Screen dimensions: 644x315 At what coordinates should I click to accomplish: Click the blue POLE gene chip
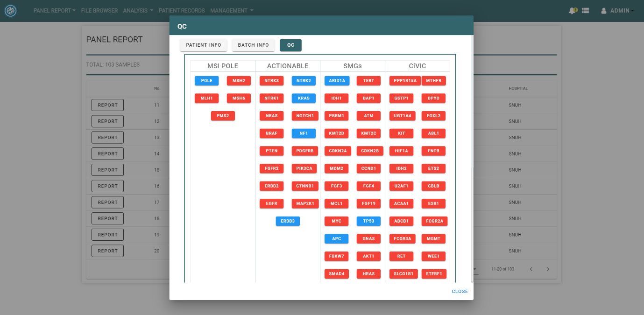206,81
